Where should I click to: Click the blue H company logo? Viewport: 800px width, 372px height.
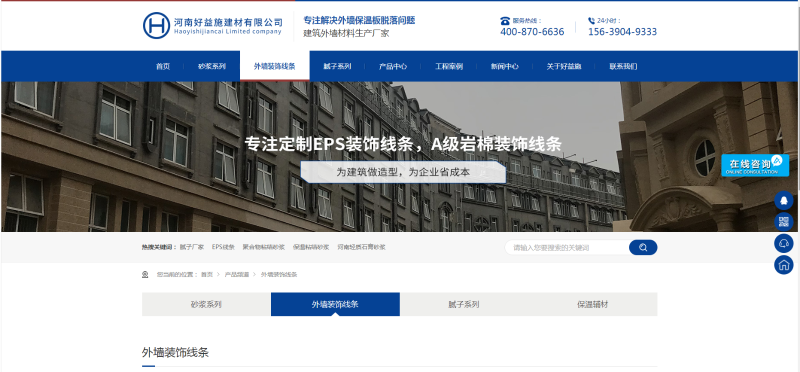pos(156,26)
